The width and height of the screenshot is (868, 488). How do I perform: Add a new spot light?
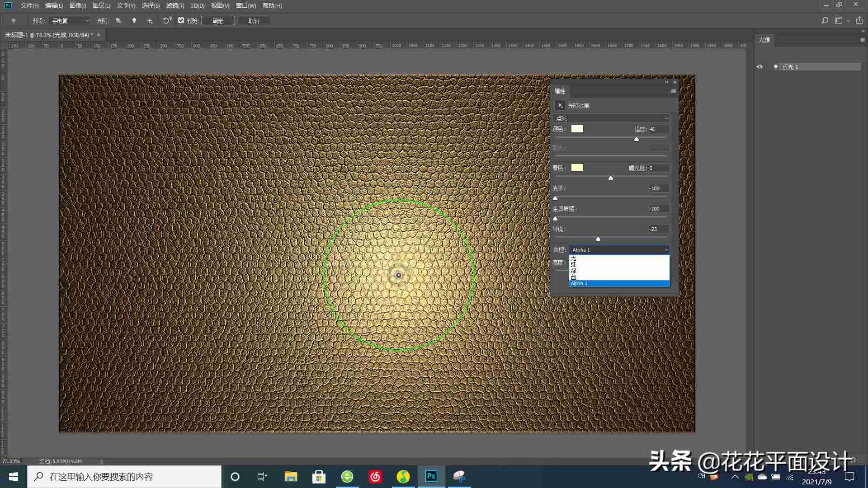tap(118, 21)
